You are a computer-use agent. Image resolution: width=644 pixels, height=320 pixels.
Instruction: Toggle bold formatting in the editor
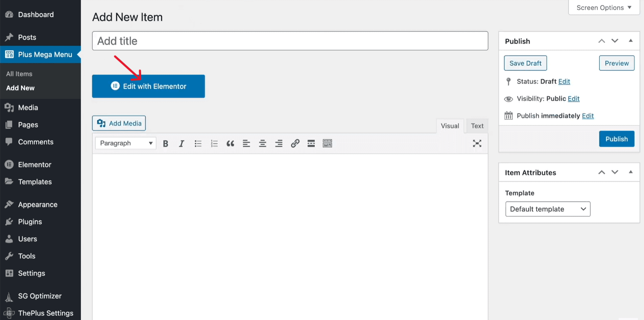coord(165,143)
